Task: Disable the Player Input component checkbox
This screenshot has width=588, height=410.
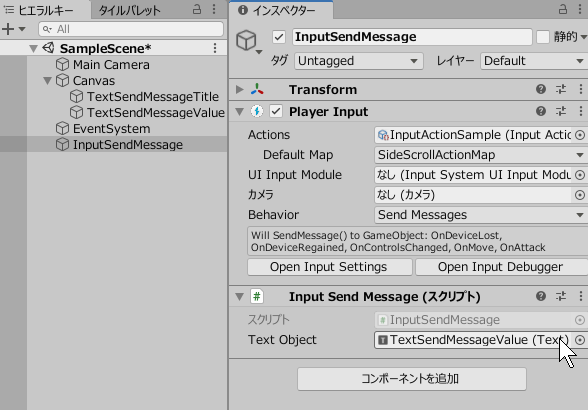Action: click(x=276, y=111)
